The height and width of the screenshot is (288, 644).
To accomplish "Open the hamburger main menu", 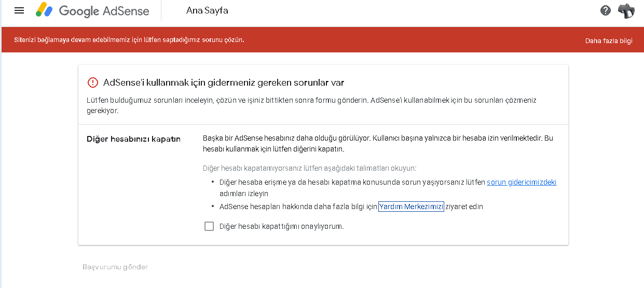I will click(19, 10).
